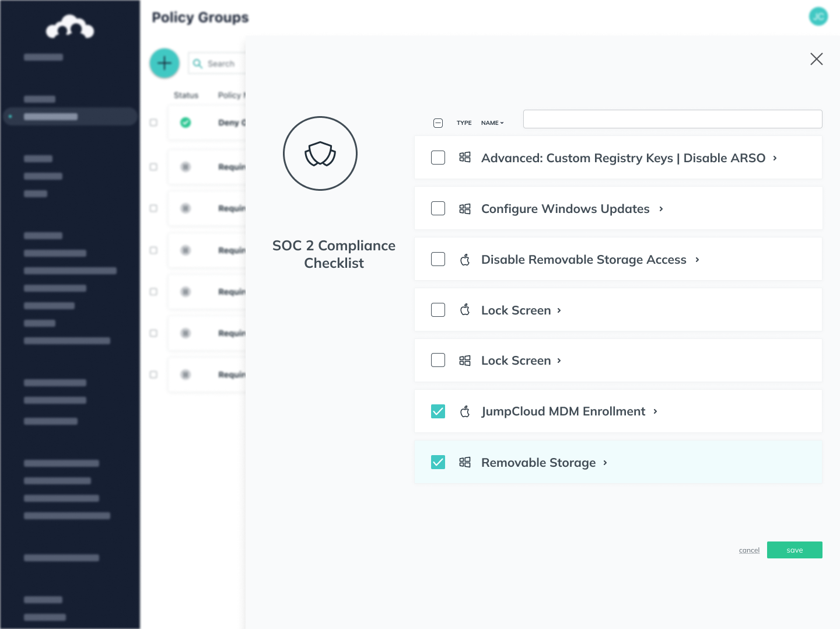Click the SOC 2 shield icon
Screen dimensions: 840x629
click(320, 153)
